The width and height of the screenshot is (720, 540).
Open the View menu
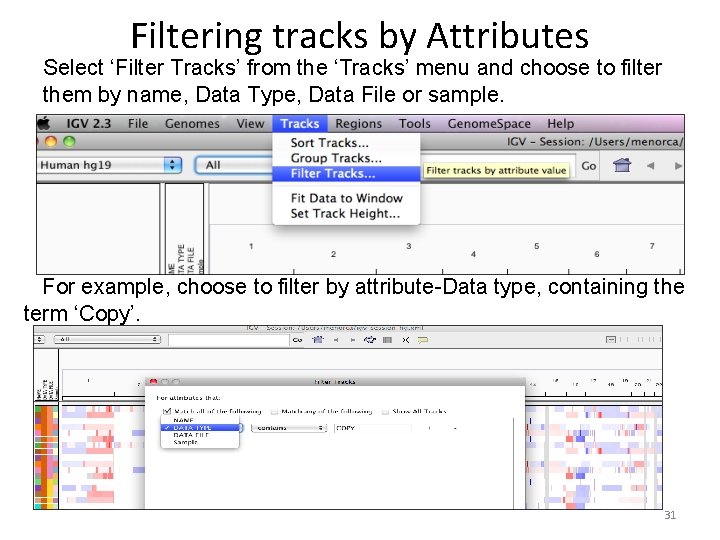pos(250,124)
